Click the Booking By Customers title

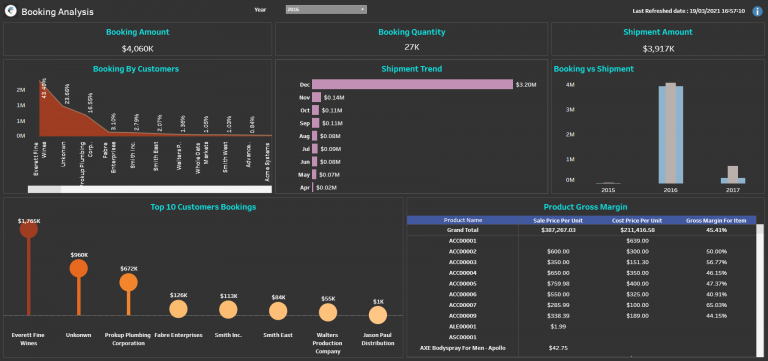pos(136,69)
